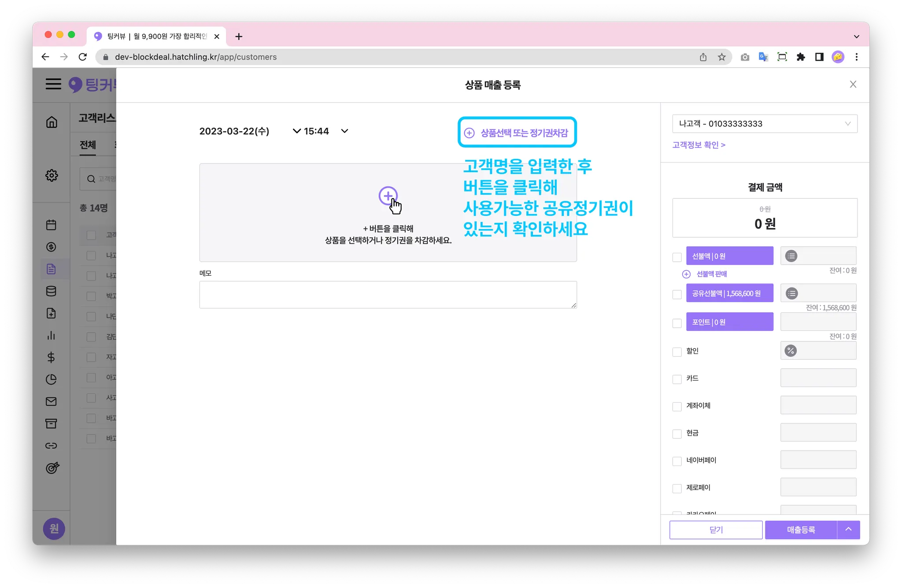
Task: Bookmark this page with the star icon
Action: (x=721, y=57)
